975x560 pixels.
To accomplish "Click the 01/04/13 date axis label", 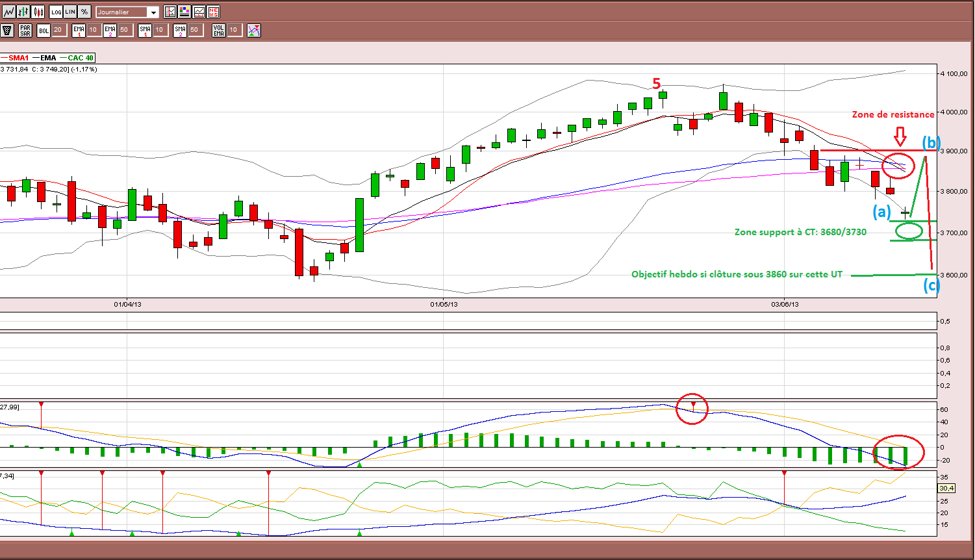I will [x=127, y=304].
